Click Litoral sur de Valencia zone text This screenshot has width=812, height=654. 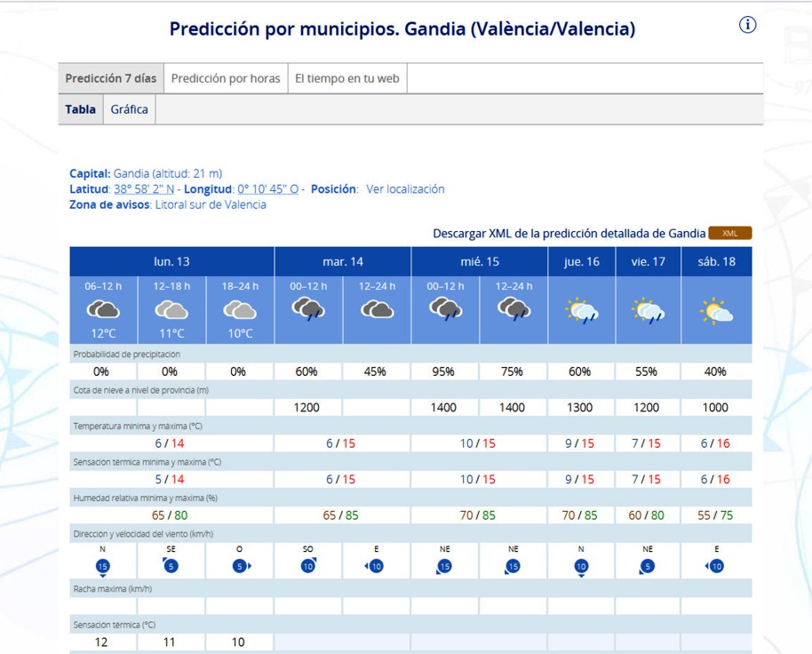[211, 204]
